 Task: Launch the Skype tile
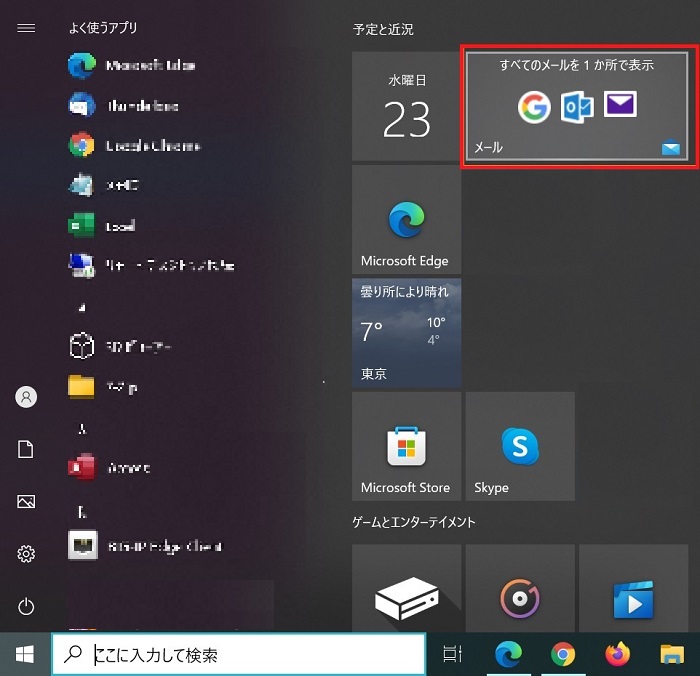click(x=519, y=446)
